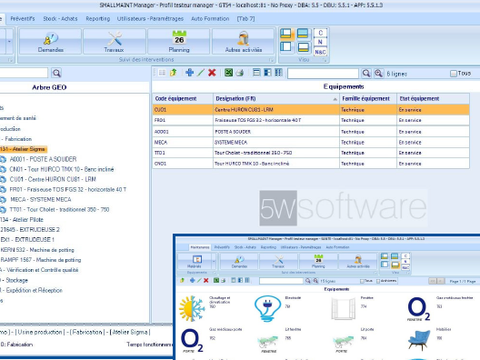This screenshot has width=480, height=360.
Task: Expand the Visu group launcher
Action: [x=326, y=60]
